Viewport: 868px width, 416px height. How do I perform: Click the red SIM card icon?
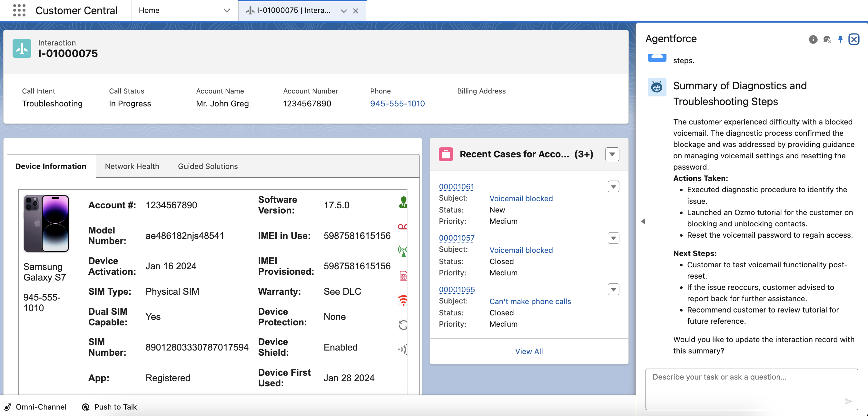[403, 276]
